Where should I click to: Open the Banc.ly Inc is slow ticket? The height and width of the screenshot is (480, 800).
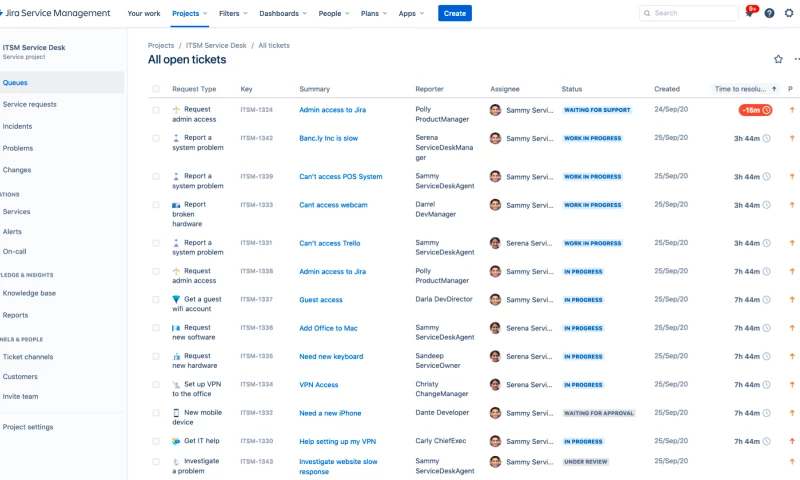(329, 138)
